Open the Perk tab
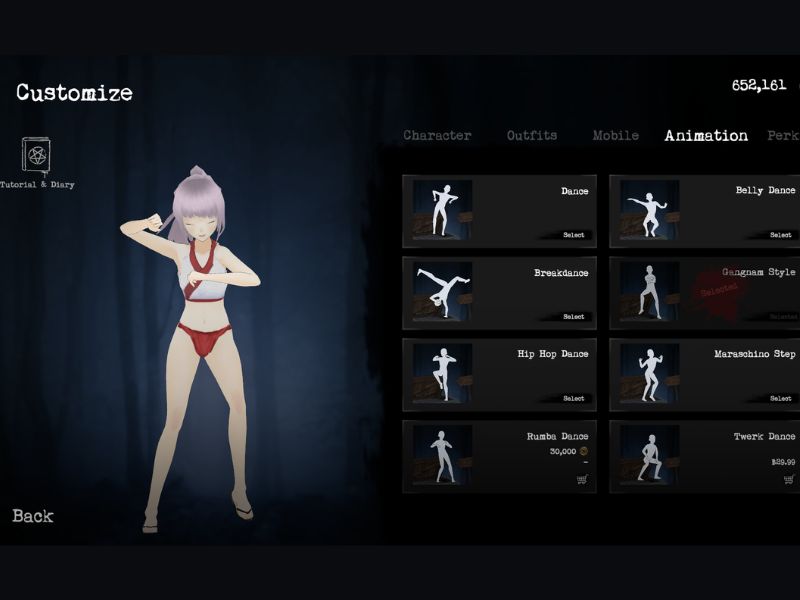Image resolution: width=800 pixels, height=600 pixels. (785, 135)
